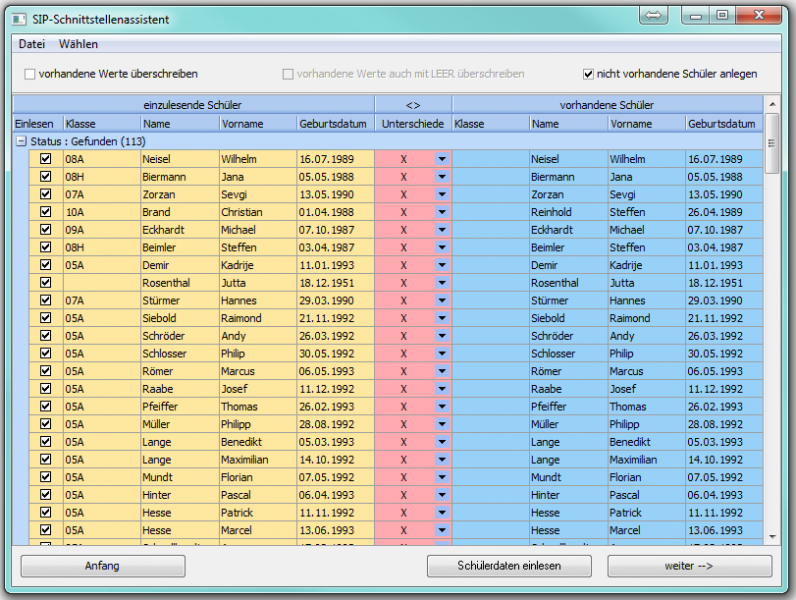Screen dimensions: 796x600
Task: Click the <> band header
Action: coord(413,105)
